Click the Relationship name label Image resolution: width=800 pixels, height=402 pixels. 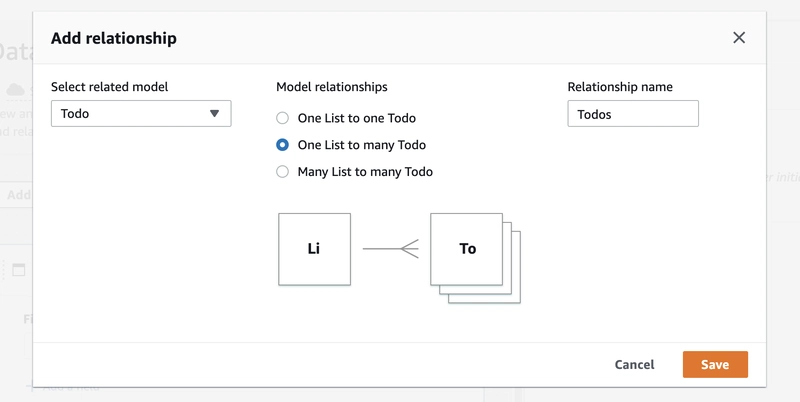pos(620,87)
